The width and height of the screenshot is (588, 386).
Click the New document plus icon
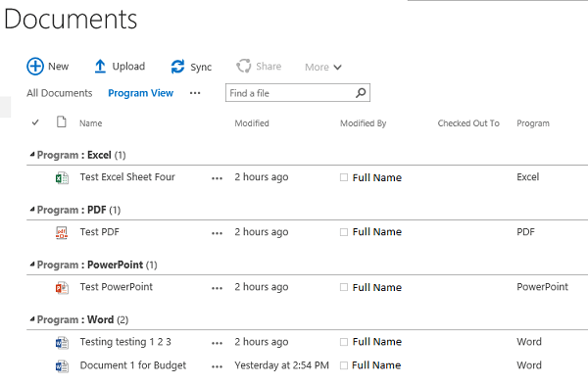35,67
